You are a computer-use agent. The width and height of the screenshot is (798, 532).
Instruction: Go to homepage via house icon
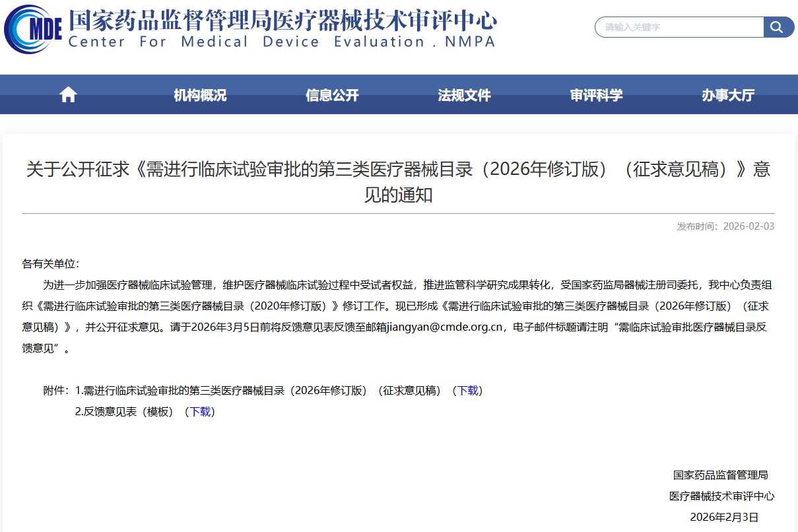[68, 95]
